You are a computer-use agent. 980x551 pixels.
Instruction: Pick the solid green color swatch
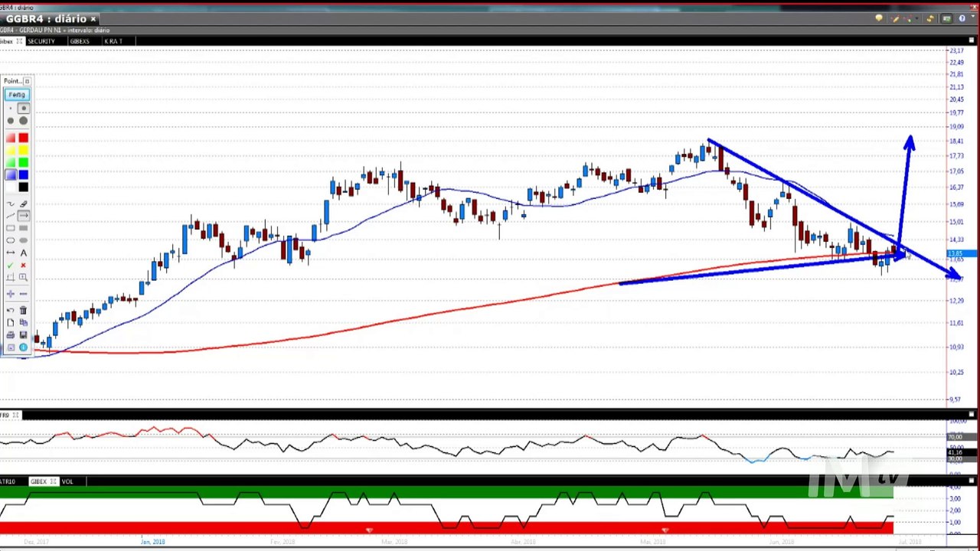[x=23, y=162]
